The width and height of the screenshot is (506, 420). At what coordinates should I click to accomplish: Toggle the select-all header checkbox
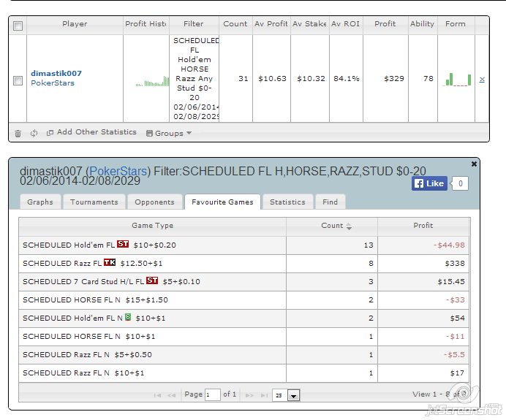(18, 26)
